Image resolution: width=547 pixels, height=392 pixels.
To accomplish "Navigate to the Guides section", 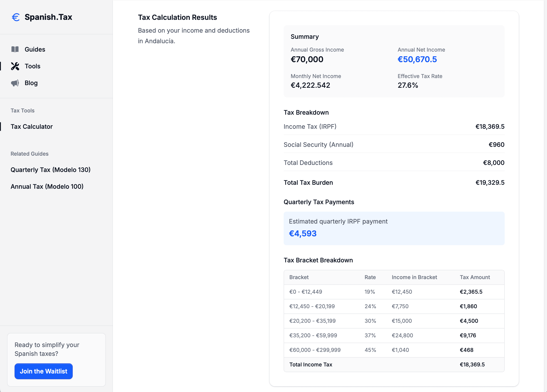I will click(35, 49).
